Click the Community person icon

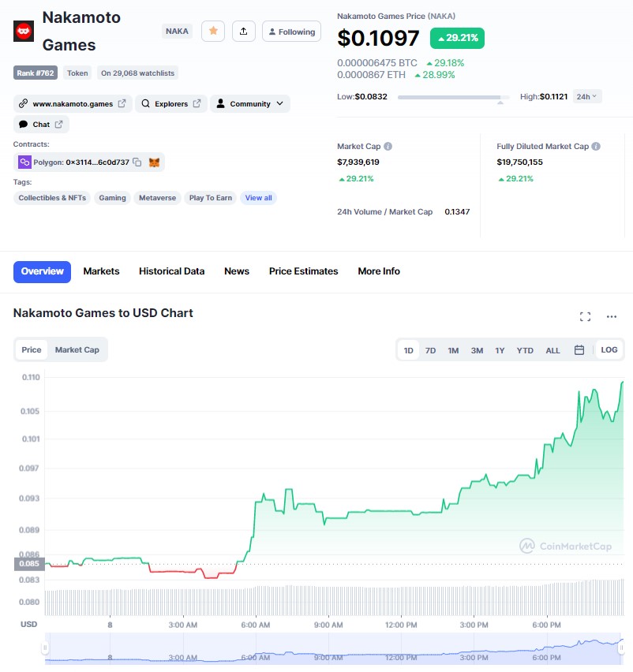(x=220, y=103)
